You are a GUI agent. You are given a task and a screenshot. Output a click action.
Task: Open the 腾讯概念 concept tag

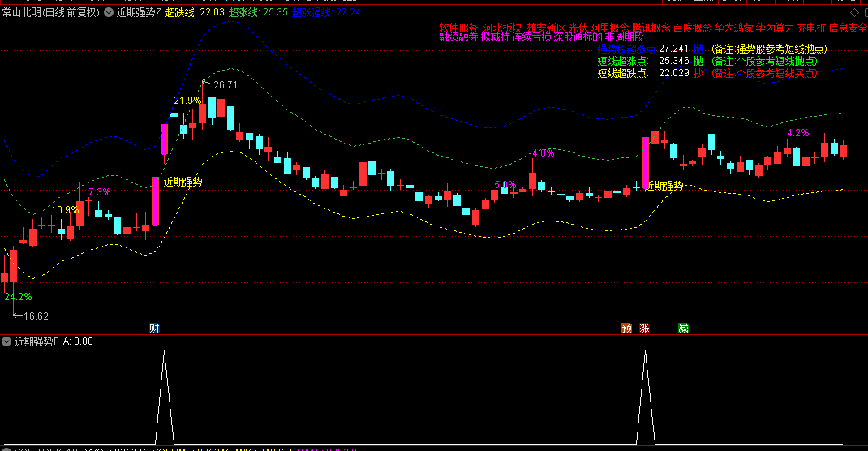(651, 28)
